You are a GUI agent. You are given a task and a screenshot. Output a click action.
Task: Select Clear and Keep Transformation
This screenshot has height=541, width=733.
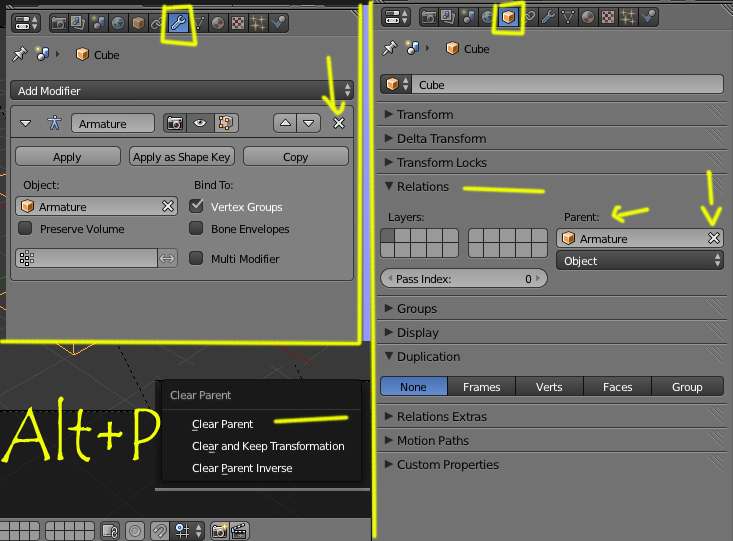pyautogui.click(x=268, y=446)
